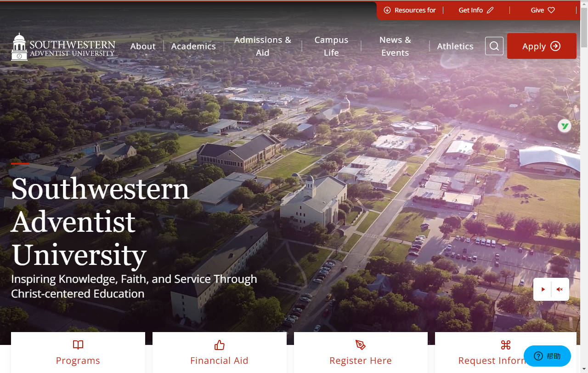The image size is (588, 373).
Task: Click the Financial Aid thumbs-up icon
Action: (x=219, y=345)
